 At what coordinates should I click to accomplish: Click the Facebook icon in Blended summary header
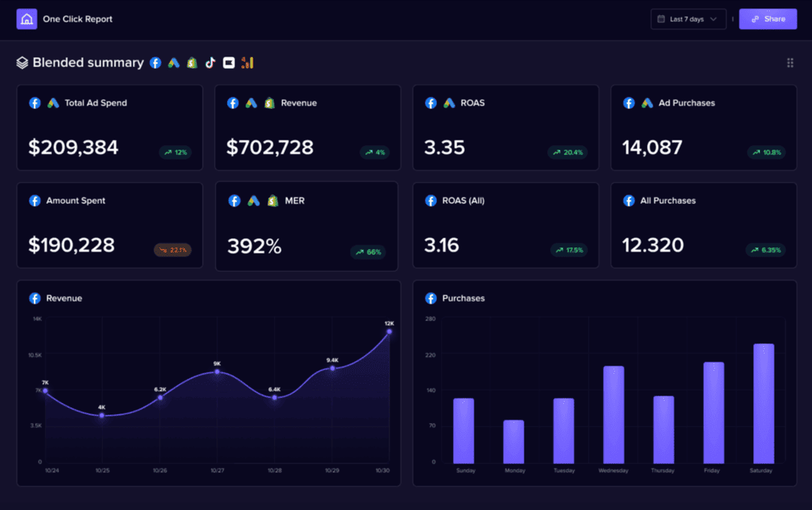156,62
